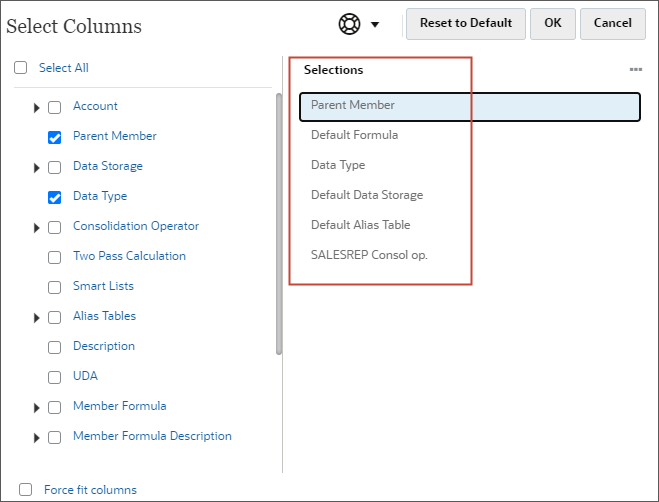Uncheck the Data Type checkbox

coord(55,197)
